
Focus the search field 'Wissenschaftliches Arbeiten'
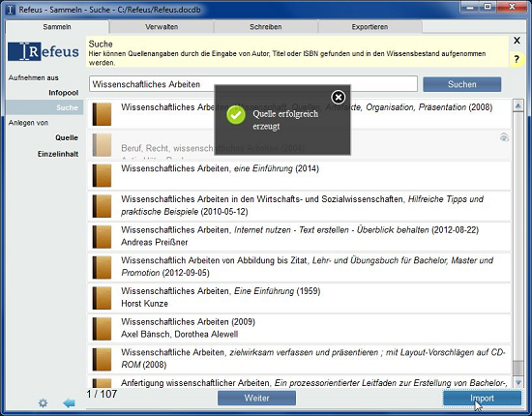[253, 84]
